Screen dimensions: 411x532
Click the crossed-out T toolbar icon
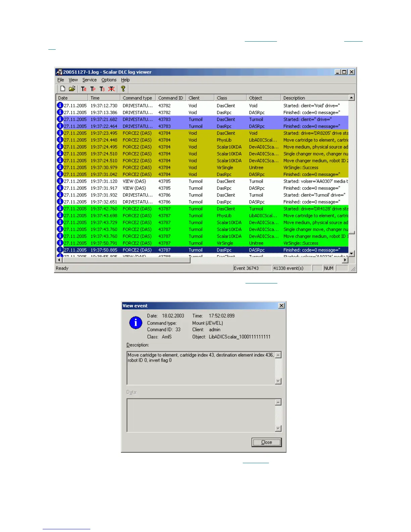(x=111, y=89)
